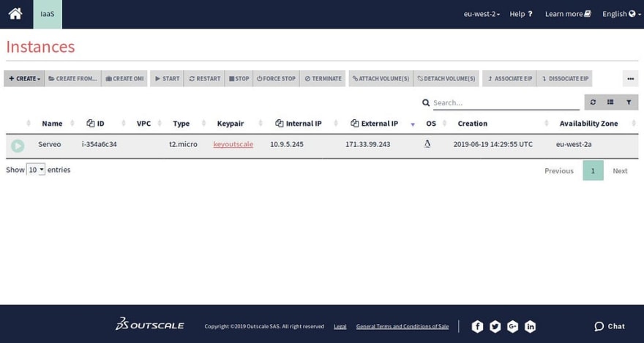The width and height of the screenshot is (644, 343).
Task: Open the Google Plus footer icon
Action: [x=512, y=327]
